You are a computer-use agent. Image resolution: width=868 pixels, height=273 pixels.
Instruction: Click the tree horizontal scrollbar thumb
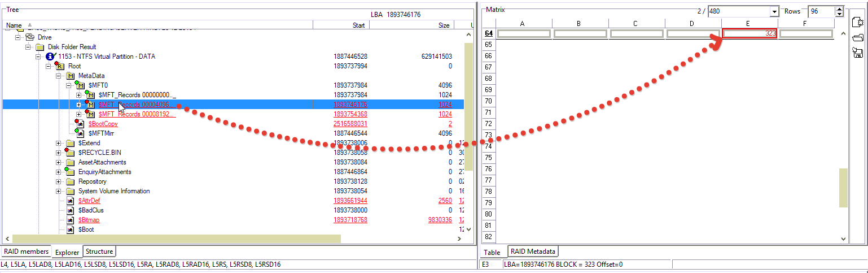[x=176, y=239]
